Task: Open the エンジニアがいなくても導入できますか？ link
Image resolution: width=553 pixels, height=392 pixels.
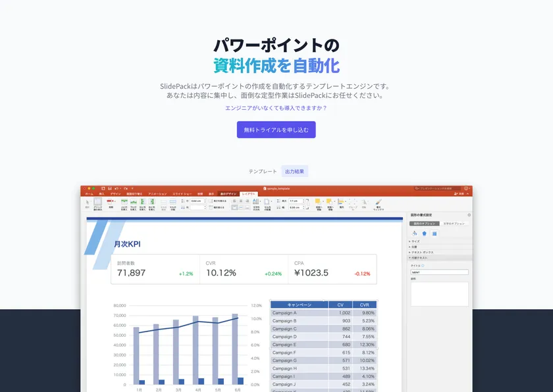Action: [276, 108]
